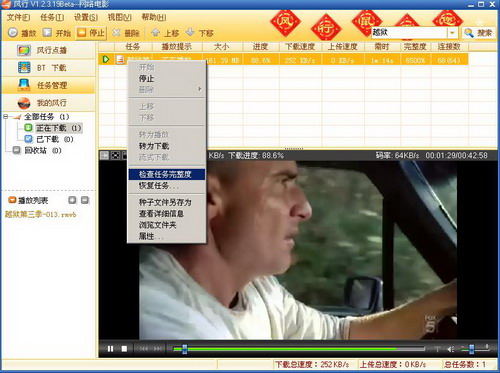Viewport: 500px width, 373px height.
Task: Expand the 删除 submenu arrow in context menu
Action: click(x=200, y=89)
